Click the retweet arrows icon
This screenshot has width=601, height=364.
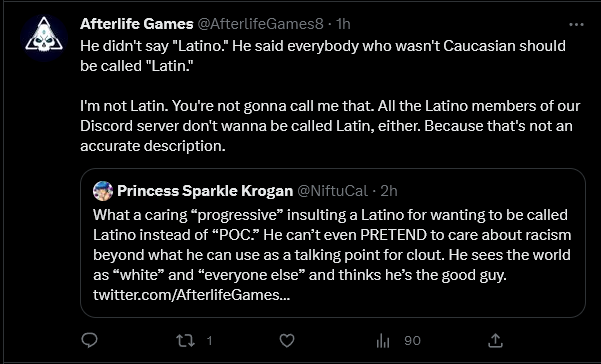(185, 340)
